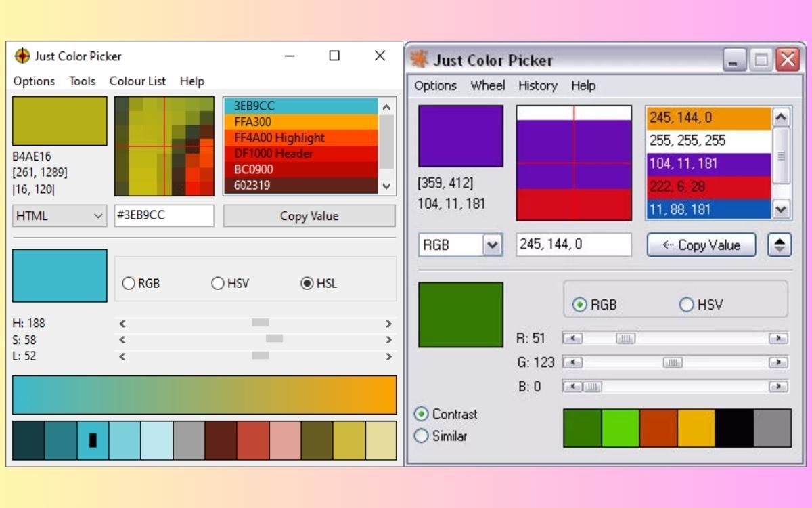Open Options menu in right window
812x508 pixels.
click(x=435, y=85)
